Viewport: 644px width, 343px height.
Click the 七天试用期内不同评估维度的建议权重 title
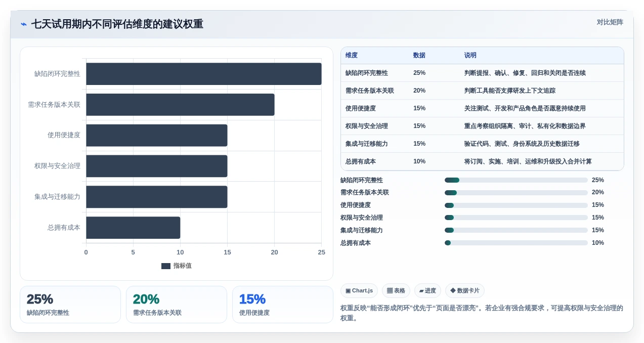pos(117,24)
